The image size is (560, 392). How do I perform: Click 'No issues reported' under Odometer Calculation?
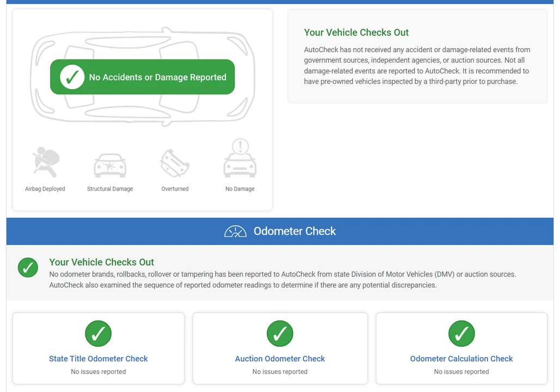pos(461,372)
